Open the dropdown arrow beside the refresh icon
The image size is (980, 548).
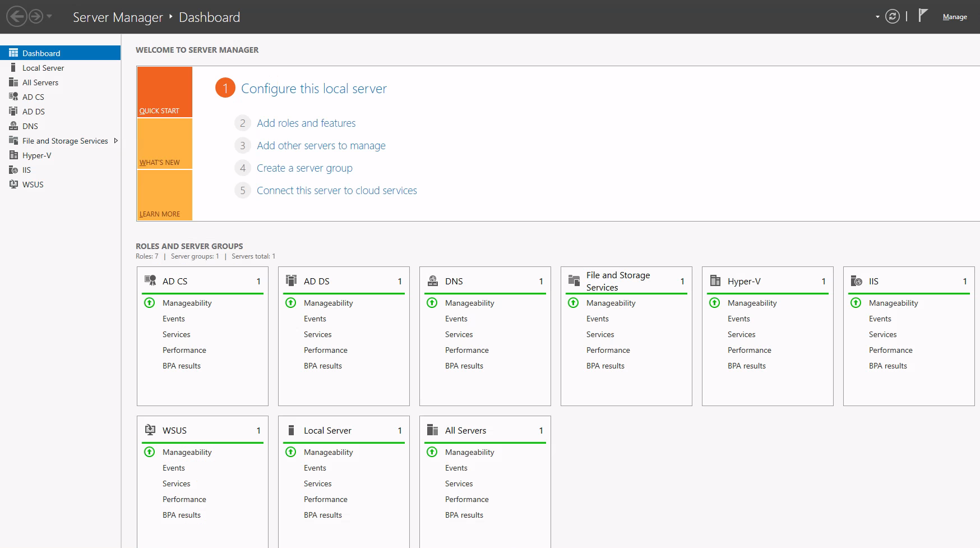point(877,17)
